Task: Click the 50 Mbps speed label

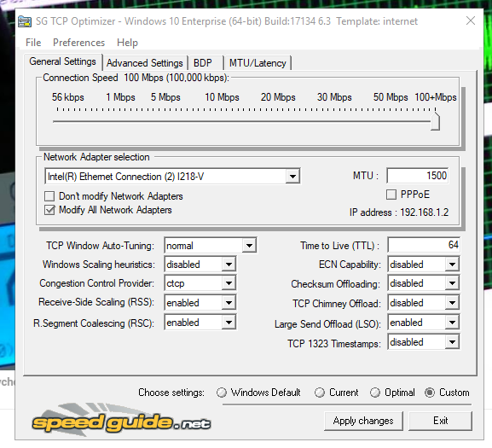Action: coord(391,97)
